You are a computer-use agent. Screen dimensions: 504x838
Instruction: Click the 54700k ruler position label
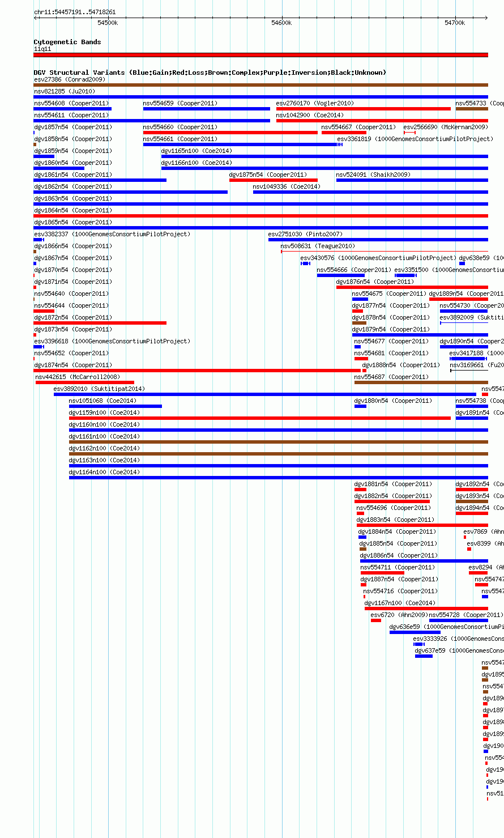(x=455, y=23)
